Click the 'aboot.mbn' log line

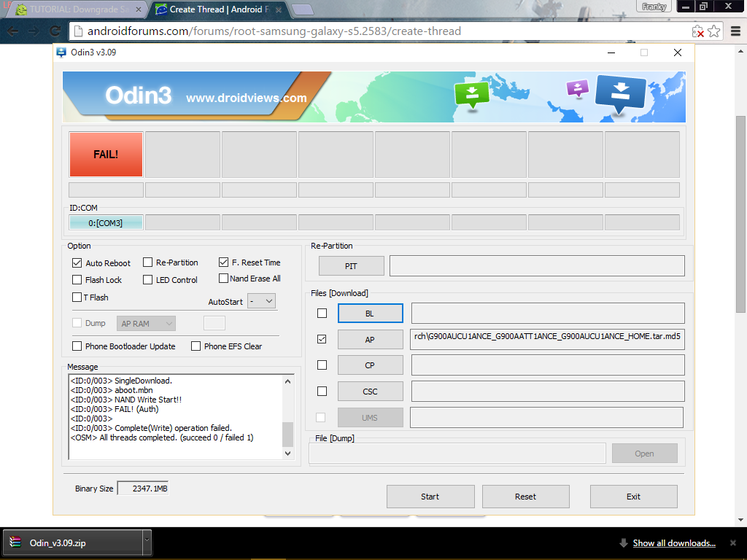pyautogui.click(x=112, y=390)
